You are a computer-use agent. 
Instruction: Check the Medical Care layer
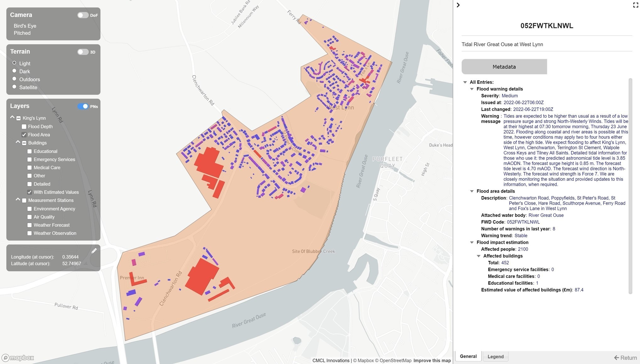click(30, 168)
